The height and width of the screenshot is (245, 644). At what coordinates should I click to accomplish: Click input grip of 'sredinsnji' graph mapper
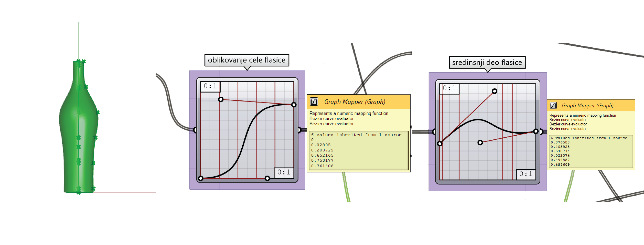click(434, 132)
